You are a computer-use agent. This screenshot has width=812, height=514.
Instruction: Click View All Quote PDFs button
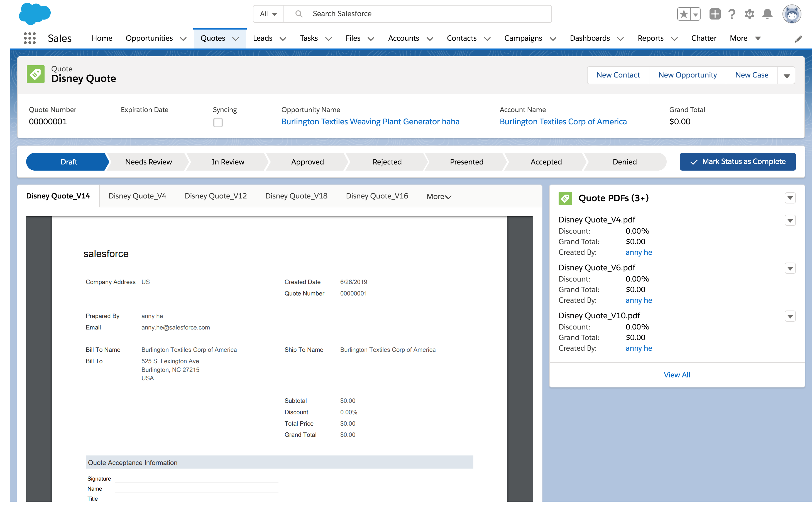[x=677, y=374]
